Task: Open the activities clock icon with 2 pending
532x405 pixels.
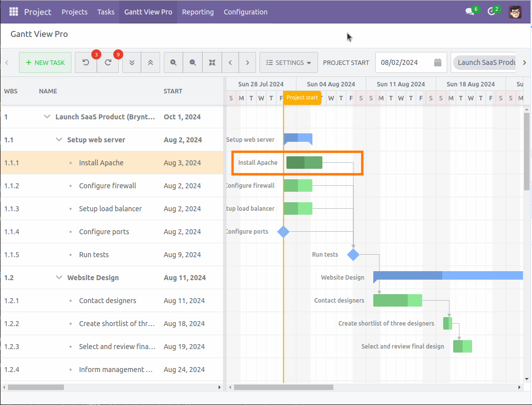Action: coord(491,11)
